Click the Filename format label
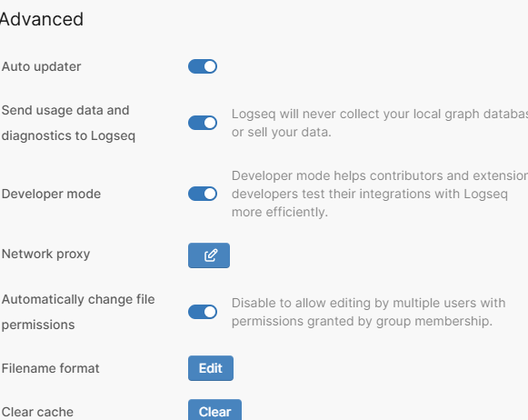This screenshot has width=528, height=420. 50,368
